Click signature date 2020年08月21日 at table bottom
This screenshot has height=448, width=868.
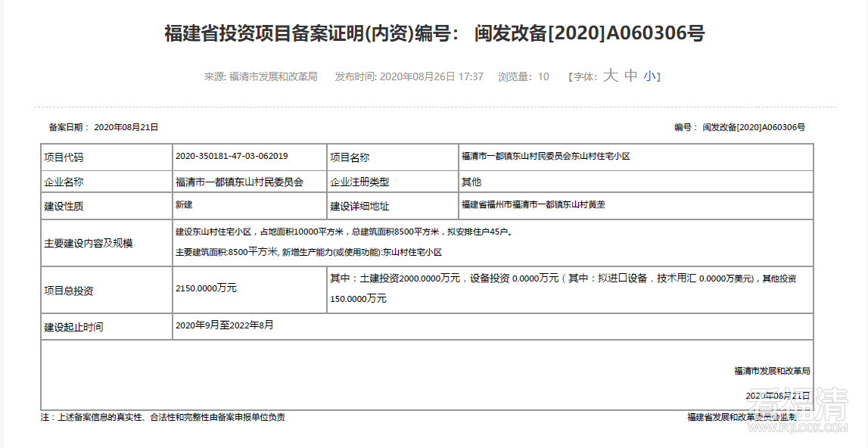click(x=777, y=396)
